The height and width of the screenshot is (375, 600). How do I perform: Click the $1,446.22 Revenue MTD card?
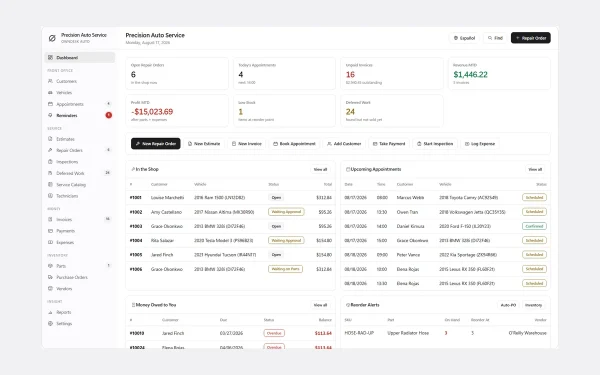click(499, 73)
